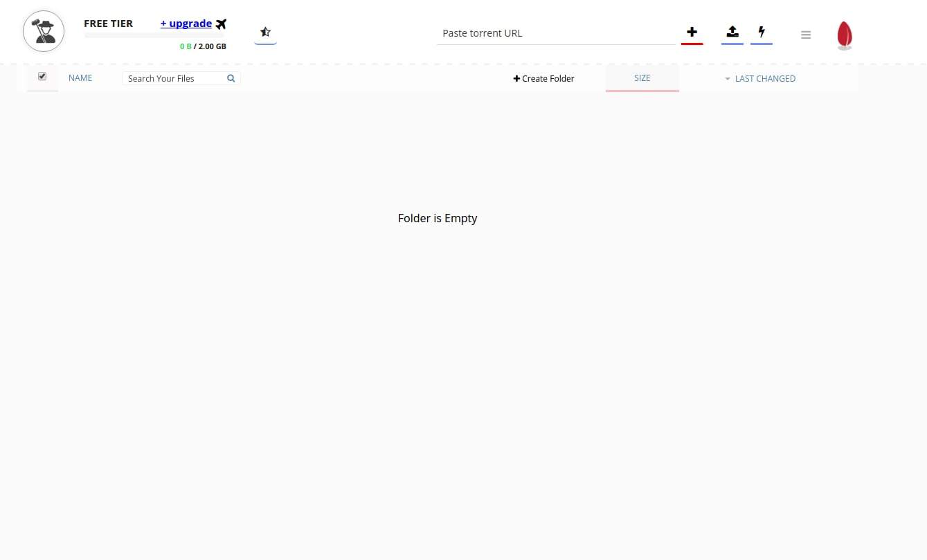
Task: Click the search magnifier icon
Action: click(x=231, y=78)
